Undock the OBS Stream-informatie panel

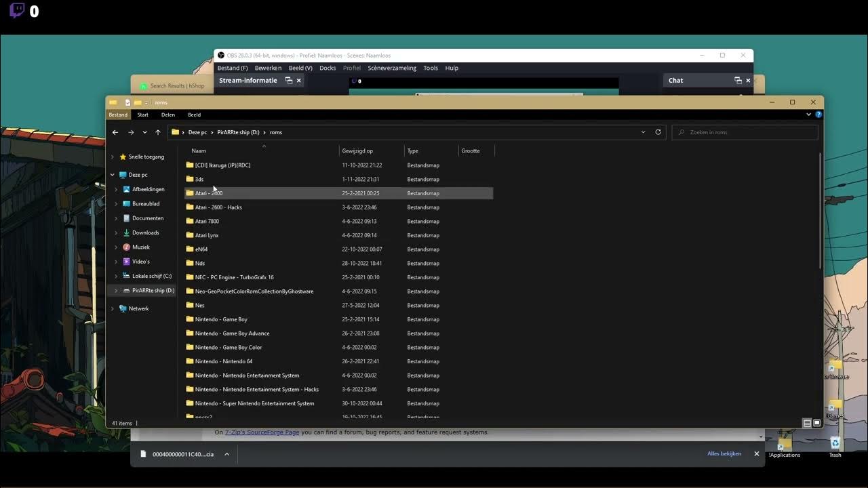click(288, 80)
